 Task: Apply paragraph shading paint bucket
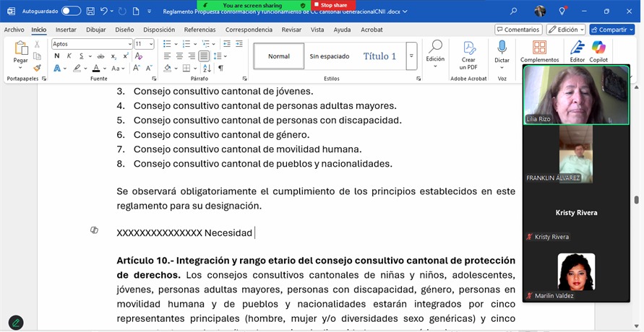168,68
